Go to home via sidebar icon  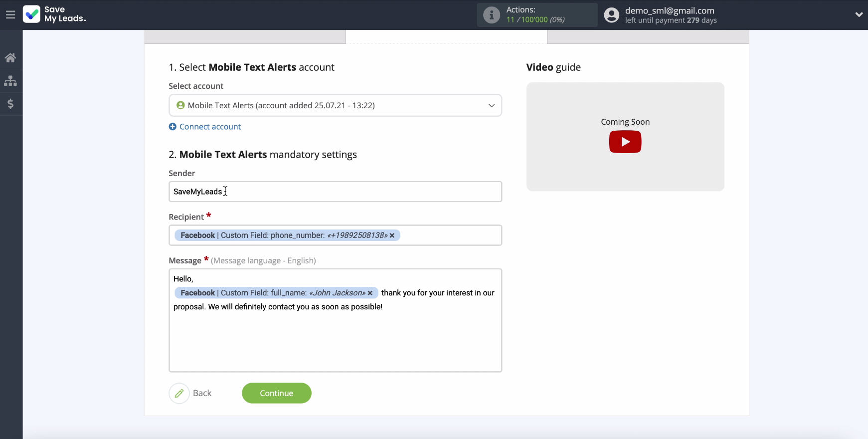[x=10, y=58]
